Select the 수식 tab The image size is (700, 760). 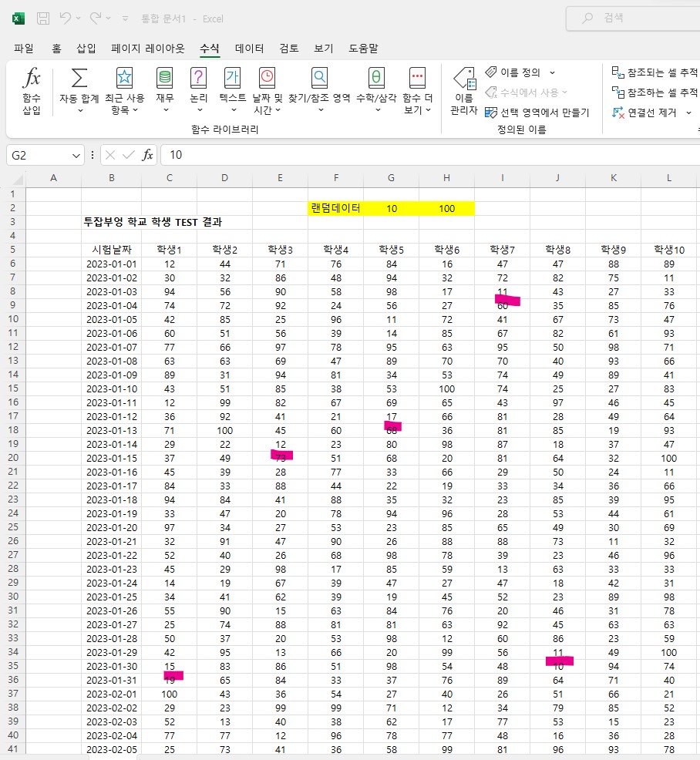tap(210, 48)
